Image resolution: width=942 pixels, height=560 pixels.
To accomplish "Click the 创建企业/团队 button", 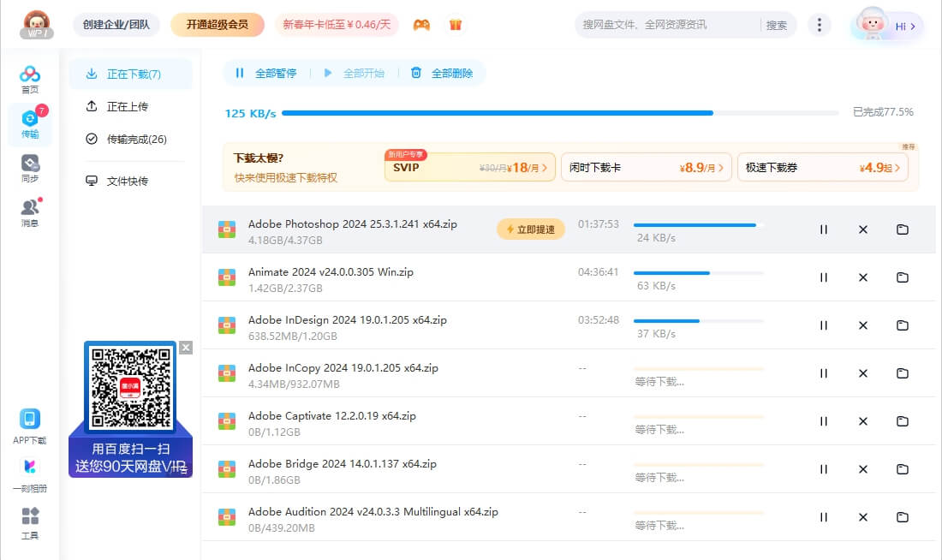I will [116, 25].
